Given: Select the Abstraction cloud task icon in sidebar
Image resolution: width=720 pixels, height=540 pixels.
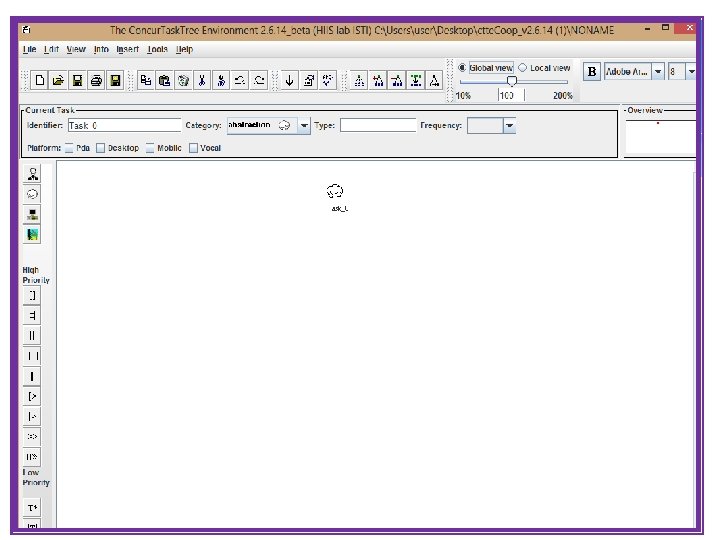Looking at the screenshot, I should coord(32,194).
